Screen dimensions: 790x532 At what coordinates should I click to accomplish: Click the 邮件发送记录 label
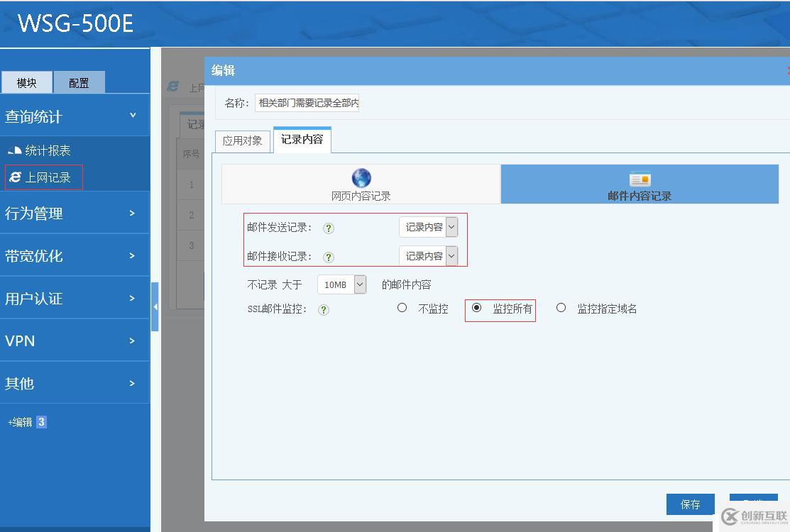pyautogui.click(x=280, y=228)
